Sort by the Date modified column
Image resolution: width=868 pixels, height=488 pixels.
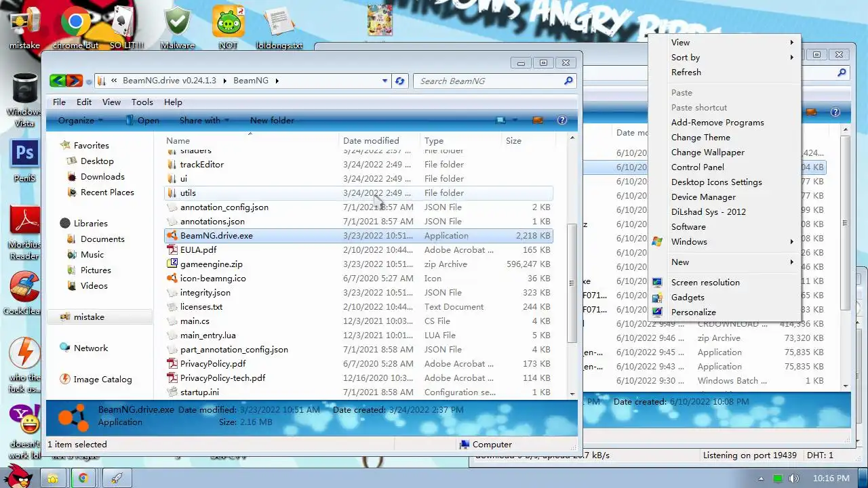pyautogui.click(x=379, y=140)
